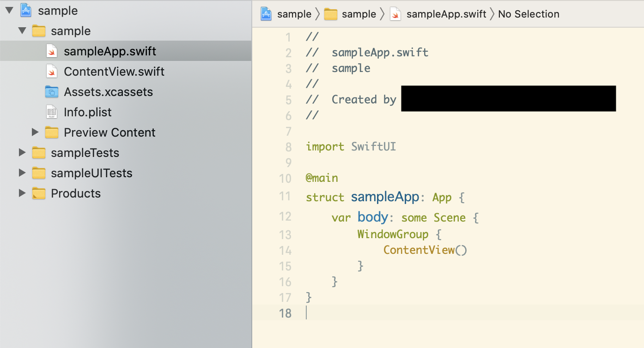Click the Swift icon next to ContentView.swift
Screen dimensions: 644x348
tap(52, 72)
